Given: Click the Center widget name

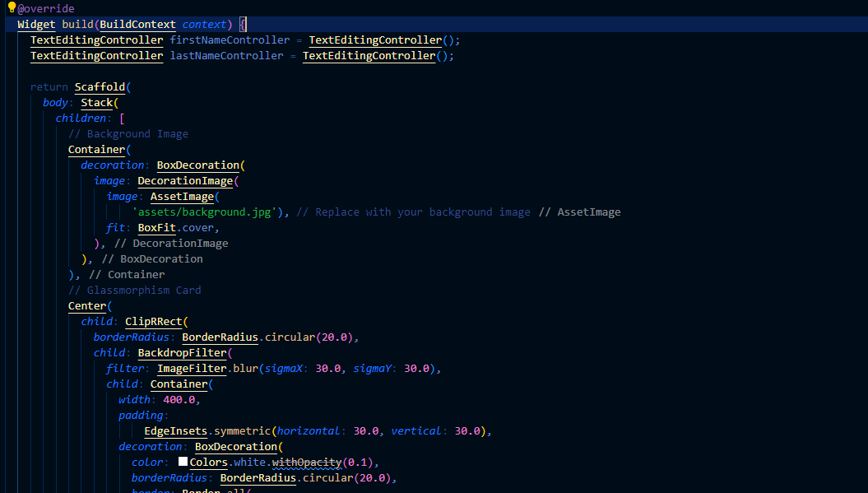Looking at the screenshot, I should pyautogui.click(x=87, y=306).
